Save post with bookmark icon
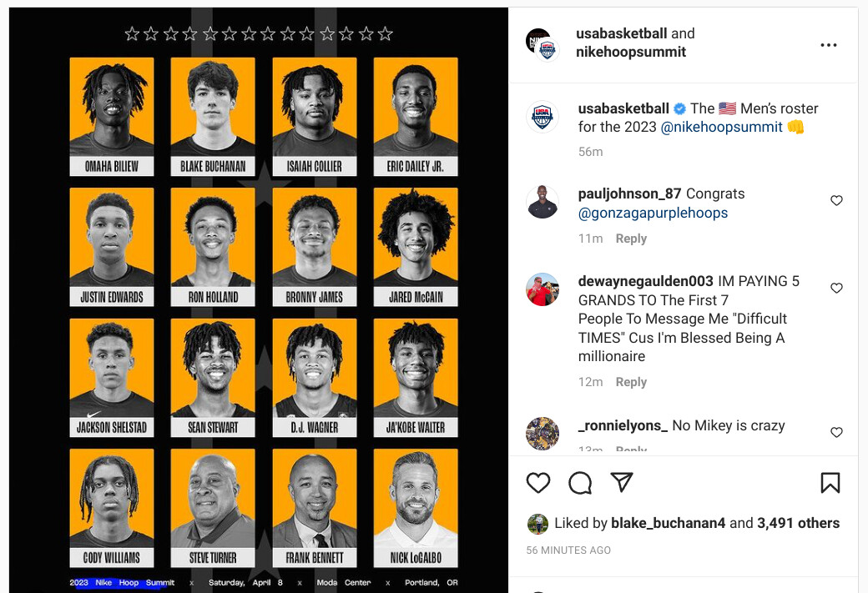The width and height of the screenshot is (868, 593). (x=830, y=483)
